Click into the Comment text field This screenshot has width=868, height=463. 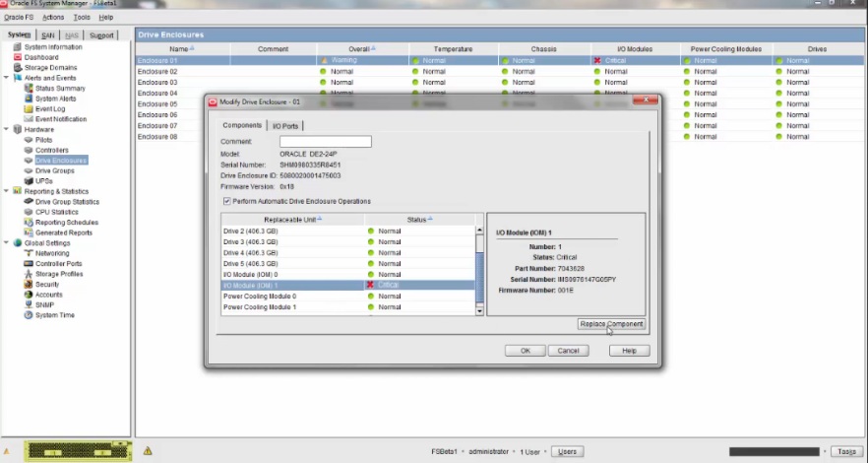point(325,142)
